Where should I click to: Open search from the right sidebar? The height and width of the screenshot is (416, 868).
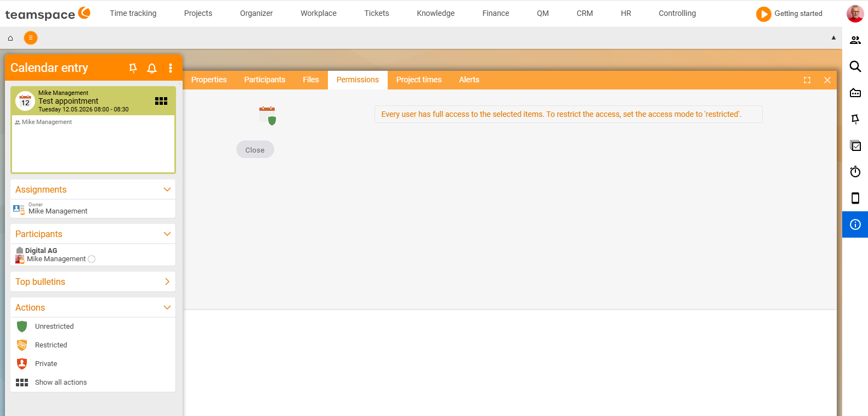point(855,66)
